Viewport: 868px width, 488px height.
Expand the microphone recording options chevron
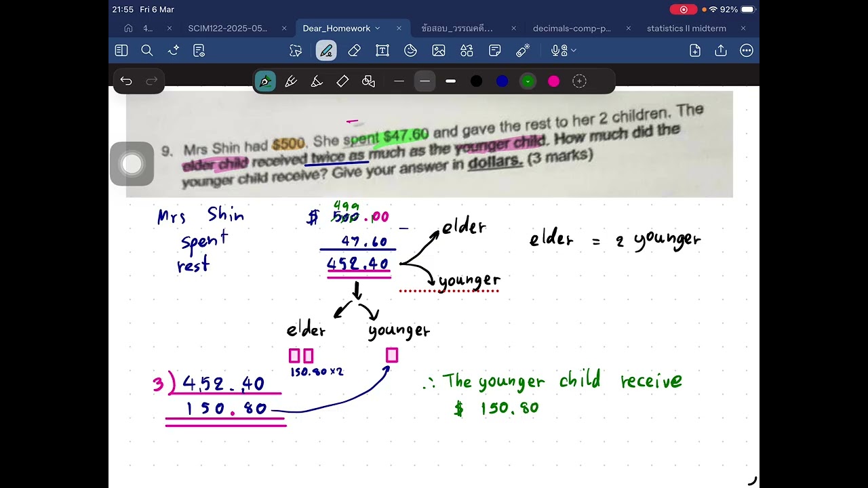pyautogui.click(x=574, y=50)
